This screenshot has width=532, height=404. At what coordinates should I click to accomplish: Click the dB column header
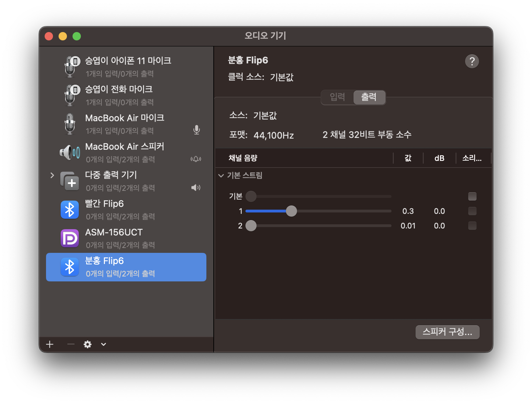tap(439, 158)
